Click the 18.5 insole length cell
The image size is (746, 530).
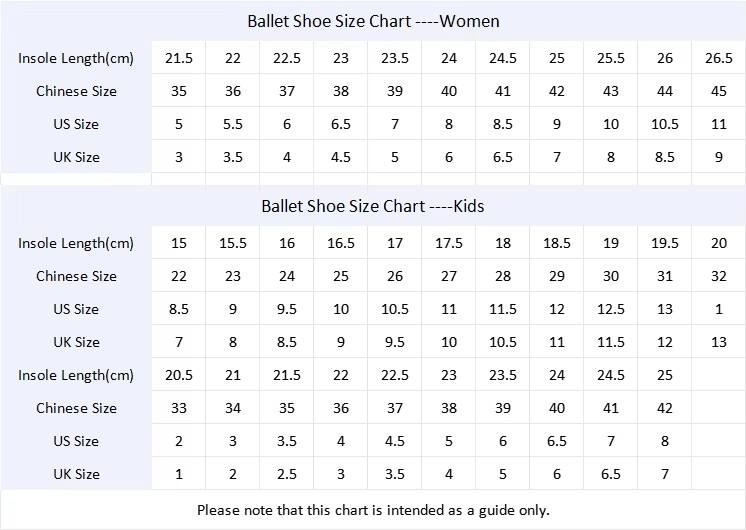coord(557,243)
